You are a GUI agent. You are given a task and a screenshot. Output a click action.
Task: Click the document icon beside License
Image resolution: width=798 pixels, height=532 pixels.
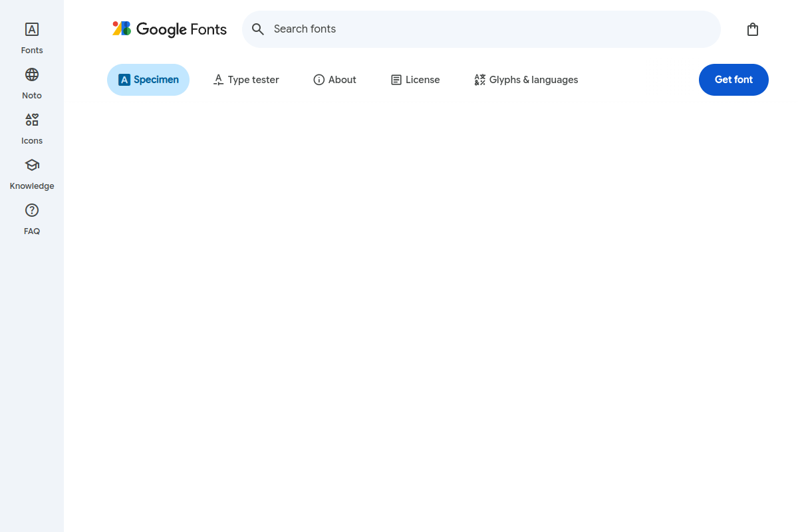click(x=396, y=80)
